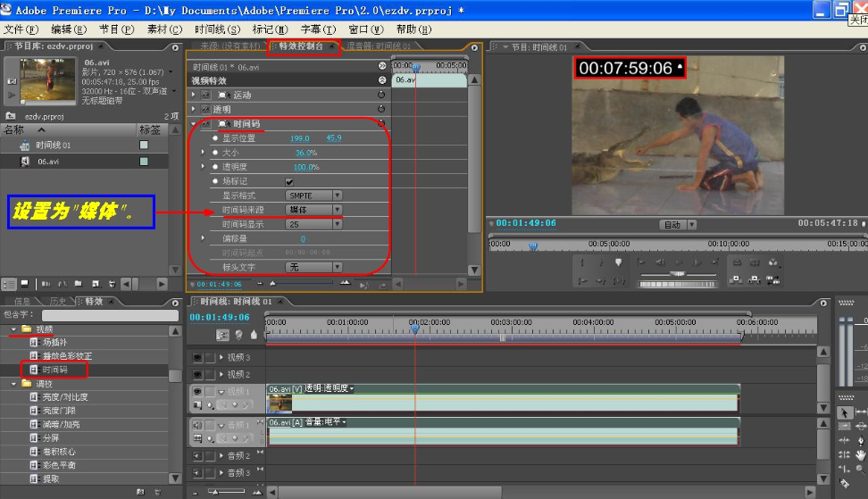Select 亮度/对比度 effect in list

(x=65, y=397)
